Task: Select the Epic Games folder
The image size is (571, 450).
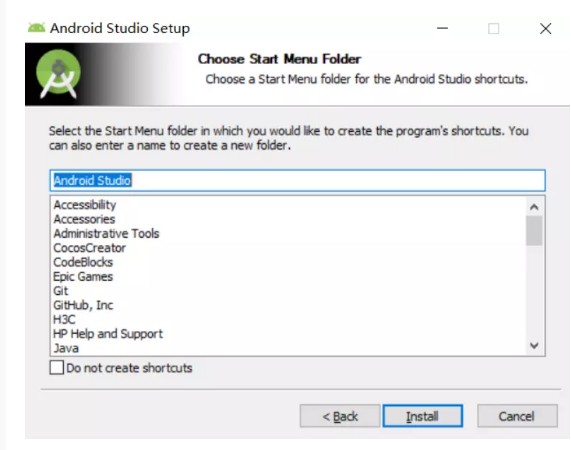Action: (83, 277)
